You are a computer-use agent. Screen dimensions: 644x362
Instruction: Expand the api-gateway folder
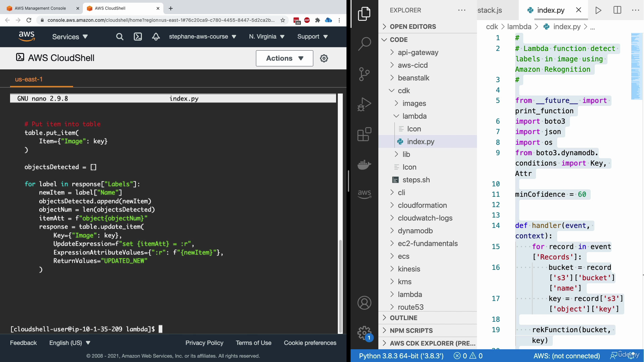point(428,52)
